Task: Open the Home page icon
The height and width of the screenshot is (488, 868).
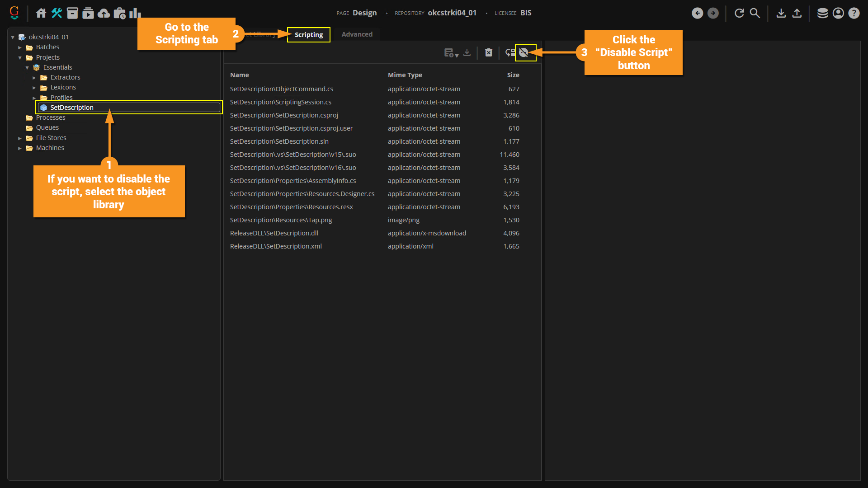Action: (41, 13)
